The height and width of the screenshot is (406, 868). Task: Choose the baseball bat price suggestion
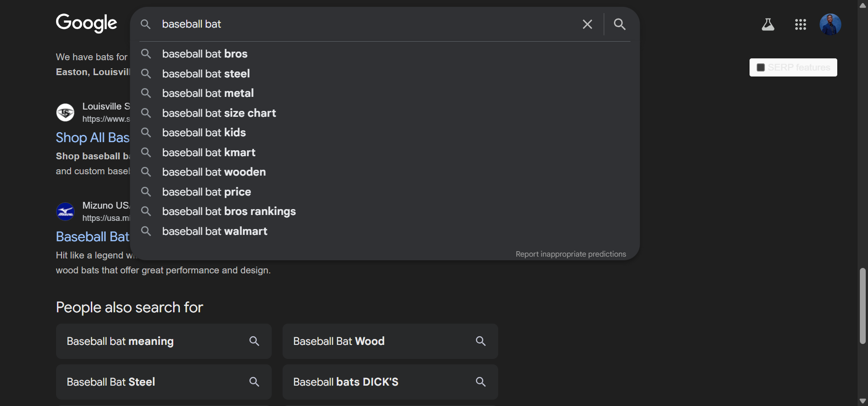[x=385, y=191]
